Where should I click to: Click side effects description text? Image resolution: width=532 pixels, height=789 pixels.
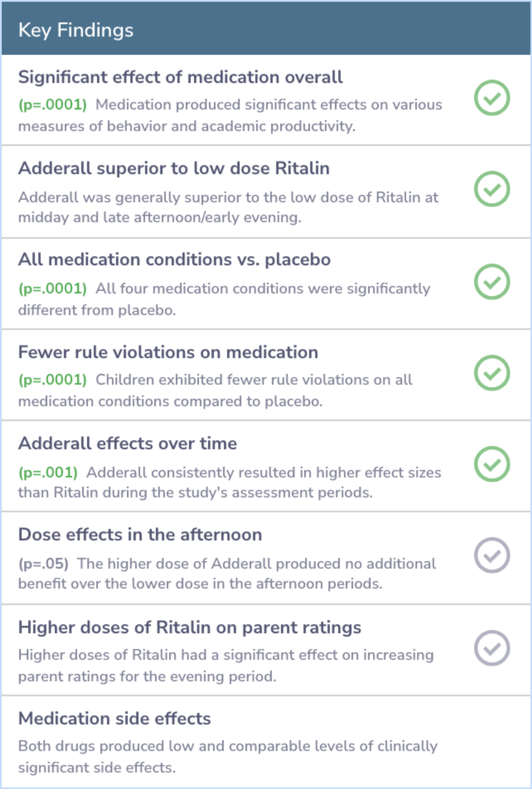[228, 756]
